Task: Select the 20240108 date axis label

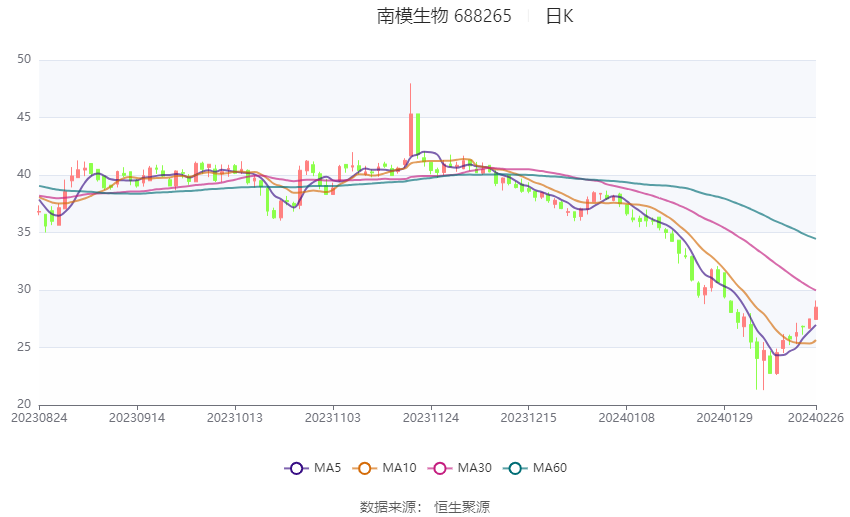Action: (x=626, y=418)
